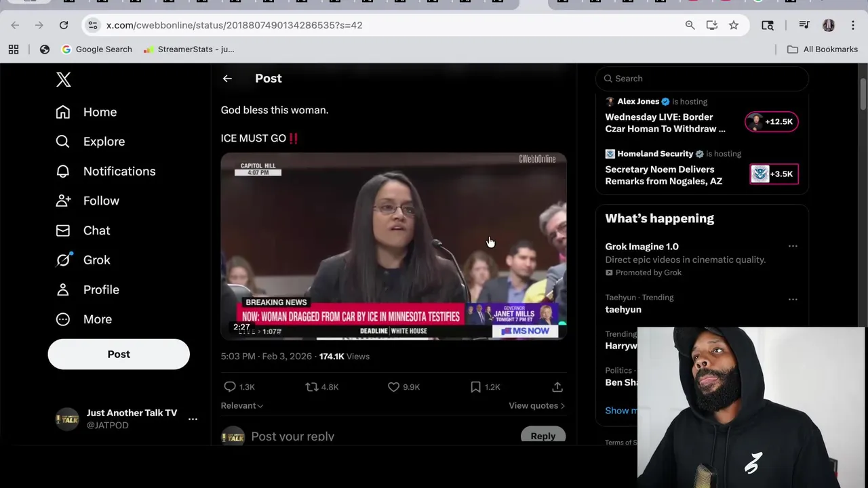This screenshot has width=868, height=488.
Task: Open more options for taehyun trend
Action: click(x=793, y=299)
